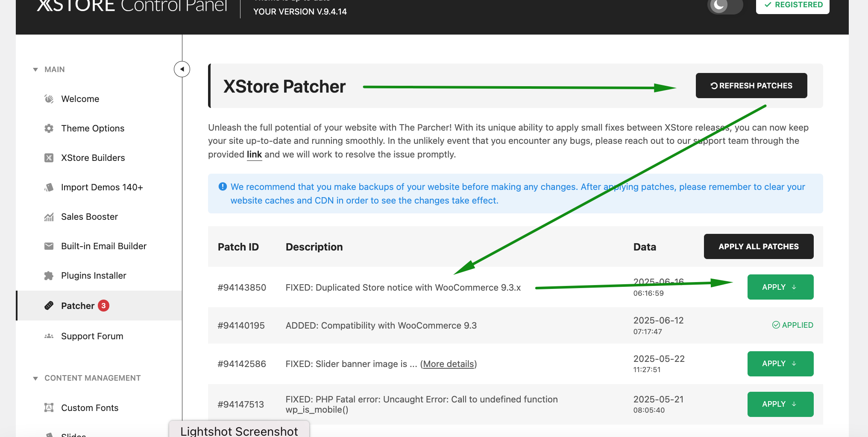Apply patch #94143850
The image size is (868, 437).
pos(780,287)
